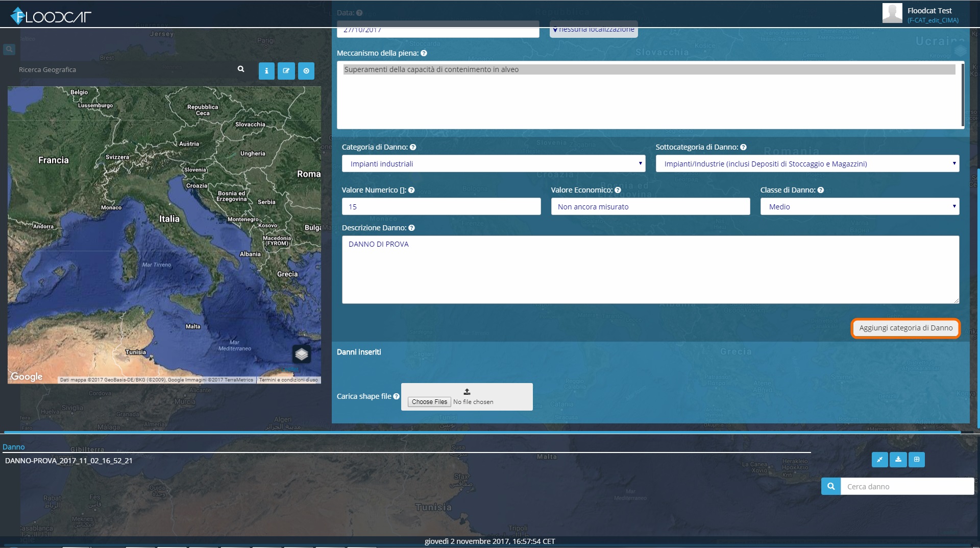980x548 pixels.
Task: Click the Termini e condizioni d'uso link
Action: coord(288,380)
